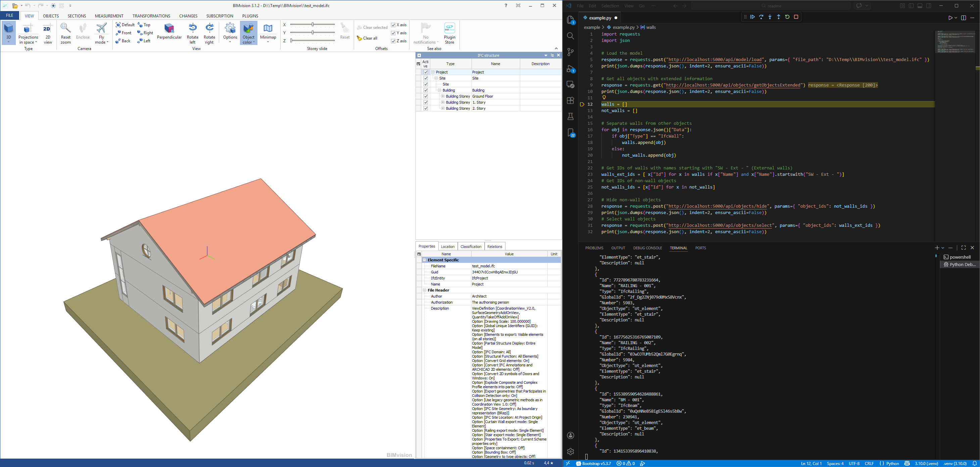Select the Classification properties tab

click(x=471, y=247)
